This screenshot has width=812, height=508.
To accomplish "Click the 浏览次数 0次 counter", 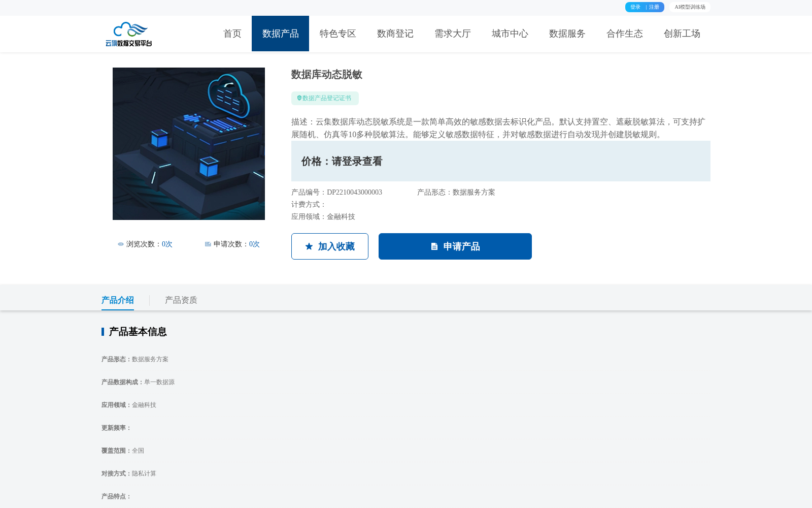I will click(x=145, y=244).
